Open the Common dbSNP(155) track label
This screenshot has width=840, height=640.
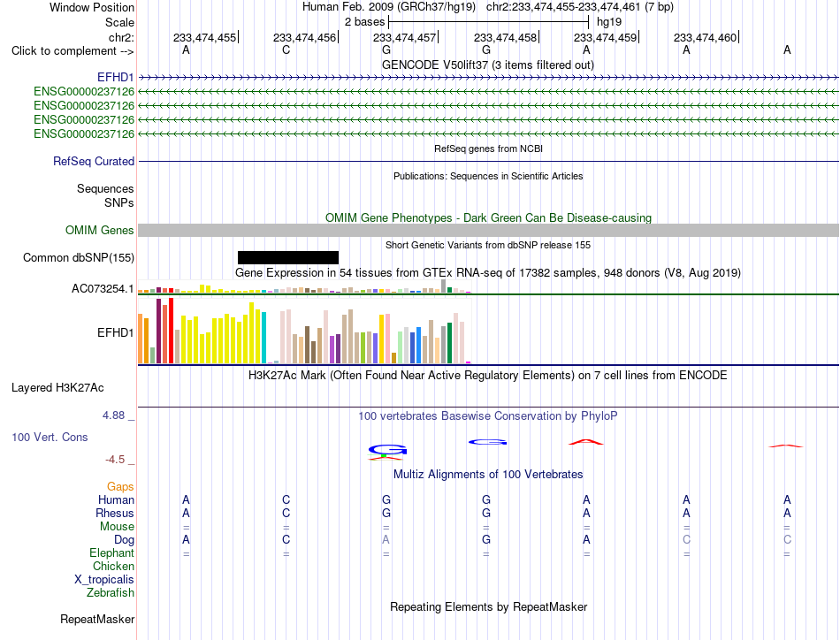pos(79,257)
